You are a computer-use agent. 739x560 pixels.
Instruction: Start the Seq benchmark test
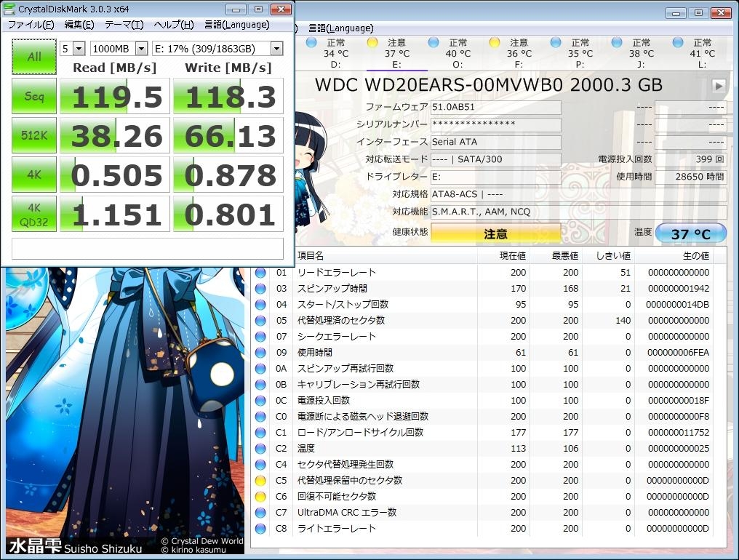pos(34,96)
